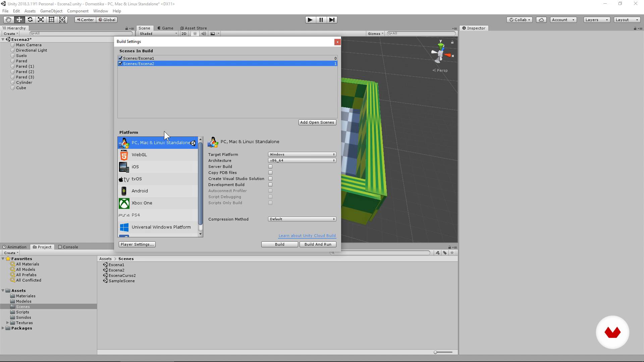This screenshot has width=644, height=362.
Task: Uncheck Scenes/Escena2 in build list
Action: click(x=120, y=63)
